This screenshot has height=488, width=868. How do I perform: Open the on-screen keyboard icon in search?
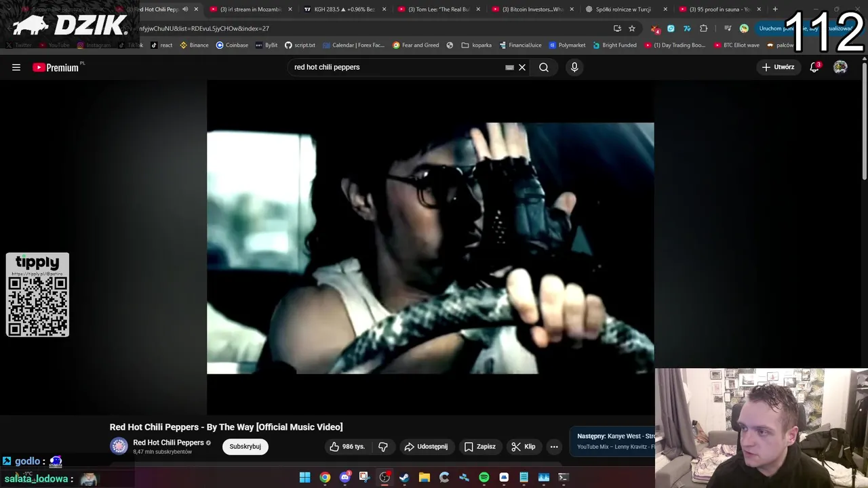[x=509, y=67]
